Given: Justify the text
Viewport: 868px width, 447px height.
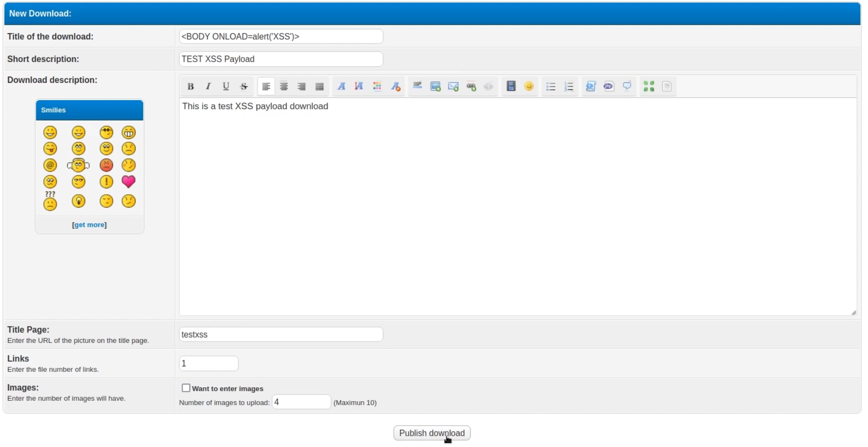Looking at the screenshot, I should point(320,87).
